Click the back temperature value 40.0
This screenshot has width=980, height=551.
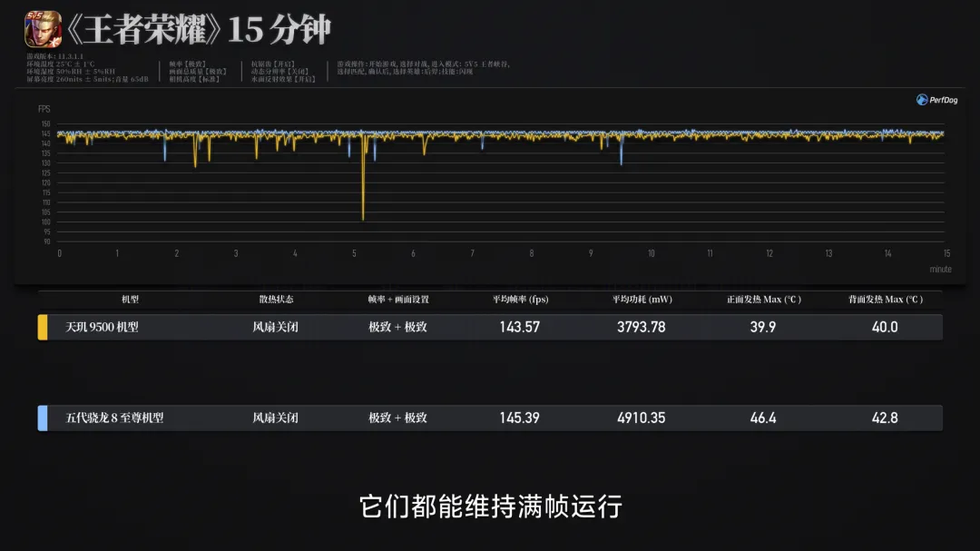click(x=885, y=327)
